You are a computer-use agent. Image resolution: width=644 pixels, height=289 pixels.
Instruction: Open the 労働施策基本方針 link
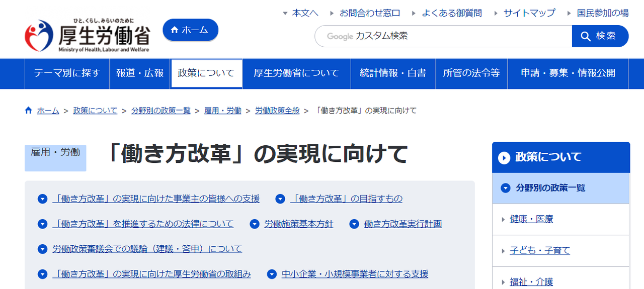pos(299,224)
